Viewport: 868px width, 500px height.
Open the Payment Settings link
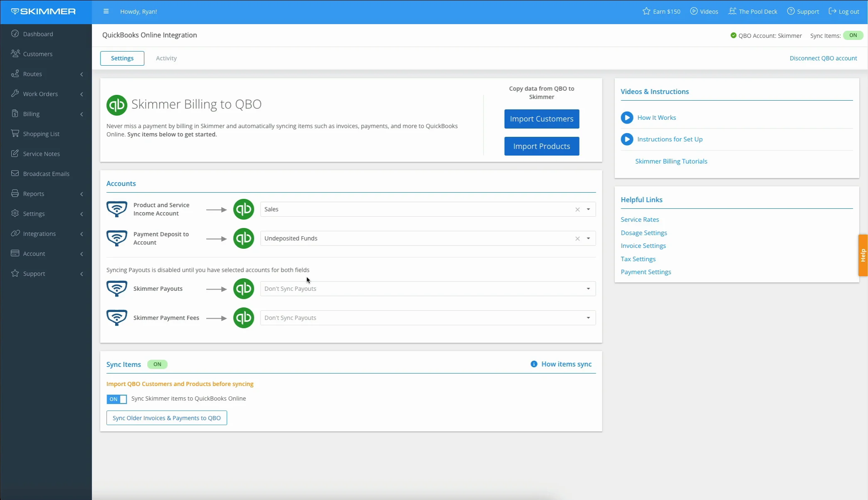coord(646,272)
